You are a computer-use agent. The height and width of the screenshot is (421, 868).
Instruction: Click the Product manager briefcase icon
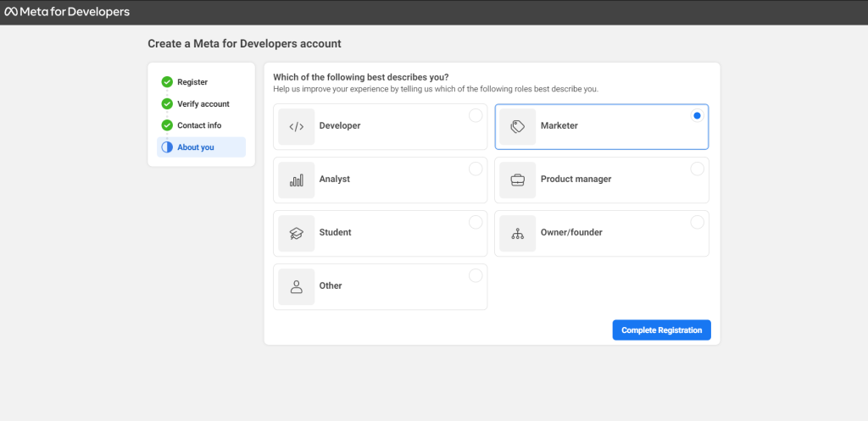(x=517, y=180)
